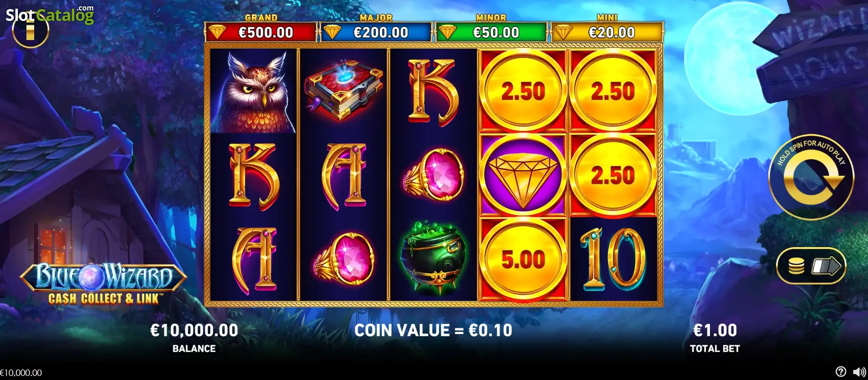Click the Major €200.00 jackpot banner
The width and height of the screenshot is (868, 380).
click(376, 32)
